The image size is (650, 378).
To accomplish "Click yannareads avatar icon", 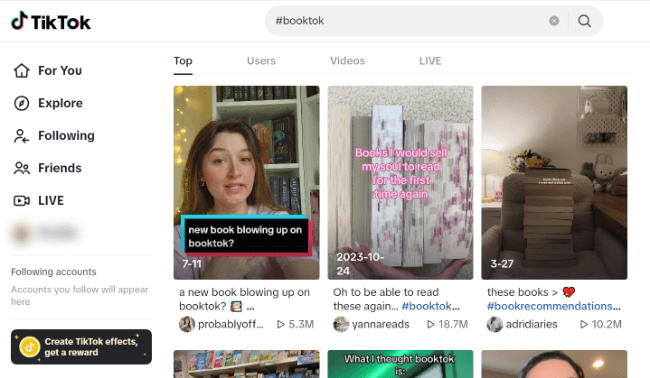I will point(341,324).
